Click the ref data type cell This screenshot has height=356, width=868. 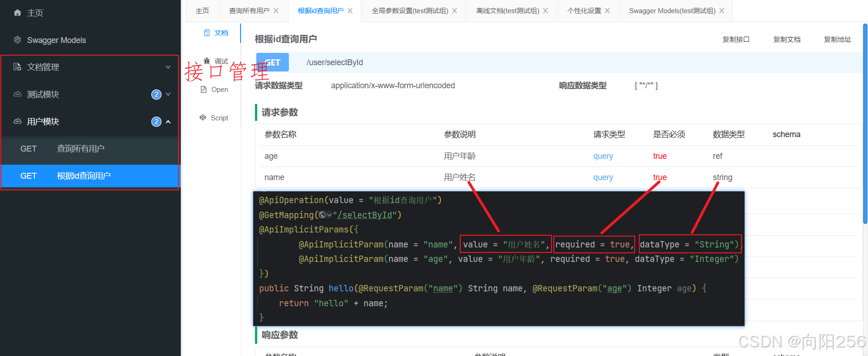[717, 156]
